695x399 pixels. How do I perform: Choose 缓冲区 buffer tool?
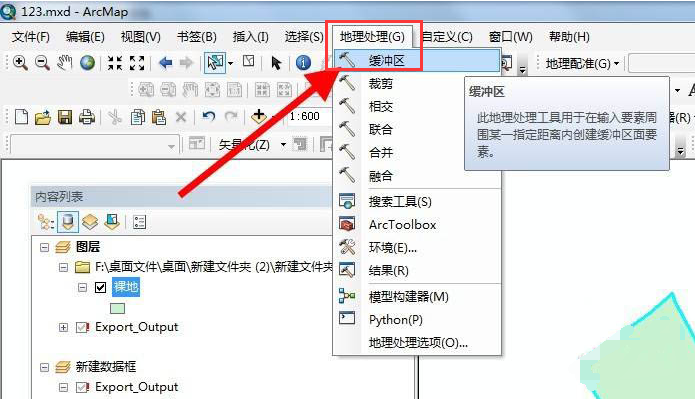point(417,60)
